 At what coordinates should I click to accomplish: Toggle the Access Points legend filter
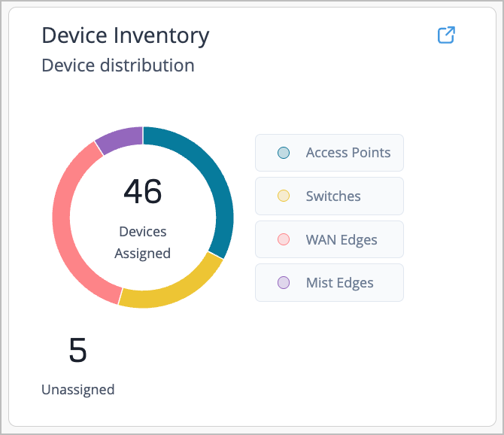(x=329, y=153)
